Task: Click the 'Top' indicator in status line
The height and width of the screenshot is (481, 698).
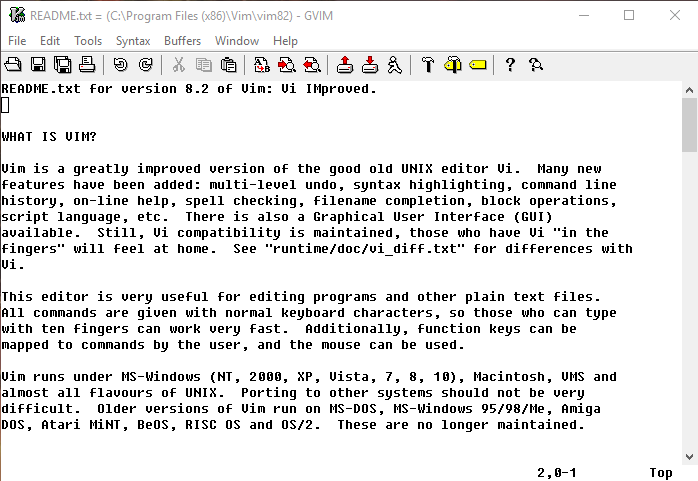Action: (x=661, y=473)
